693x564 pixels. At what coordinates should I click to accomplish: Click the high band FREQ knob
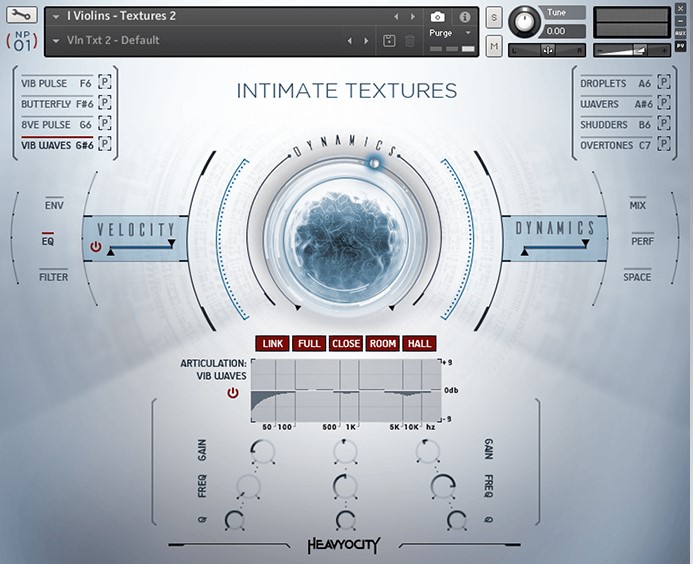tap(442, 487)
